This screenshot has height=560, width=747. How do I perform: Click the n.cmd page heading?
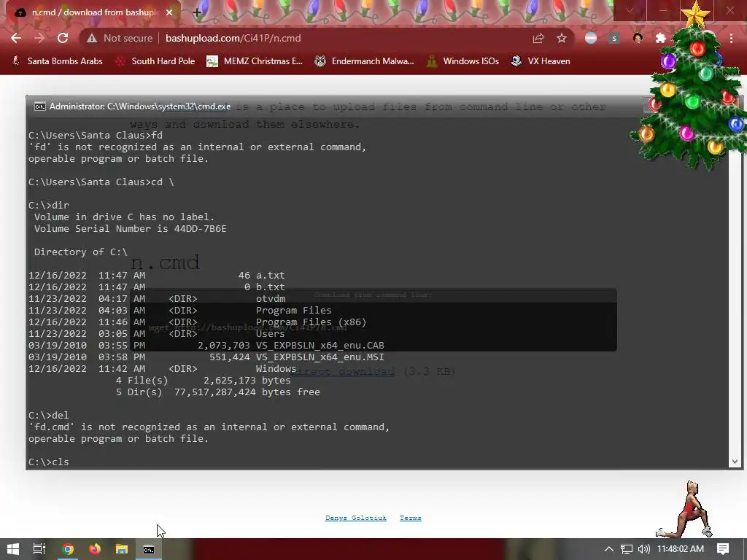[x=165, y=262]
